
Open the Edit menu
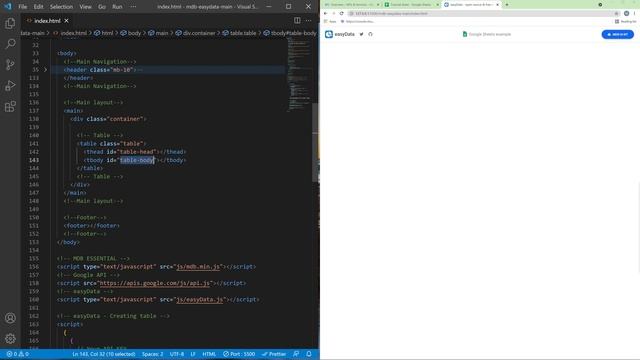coord(38,7)
